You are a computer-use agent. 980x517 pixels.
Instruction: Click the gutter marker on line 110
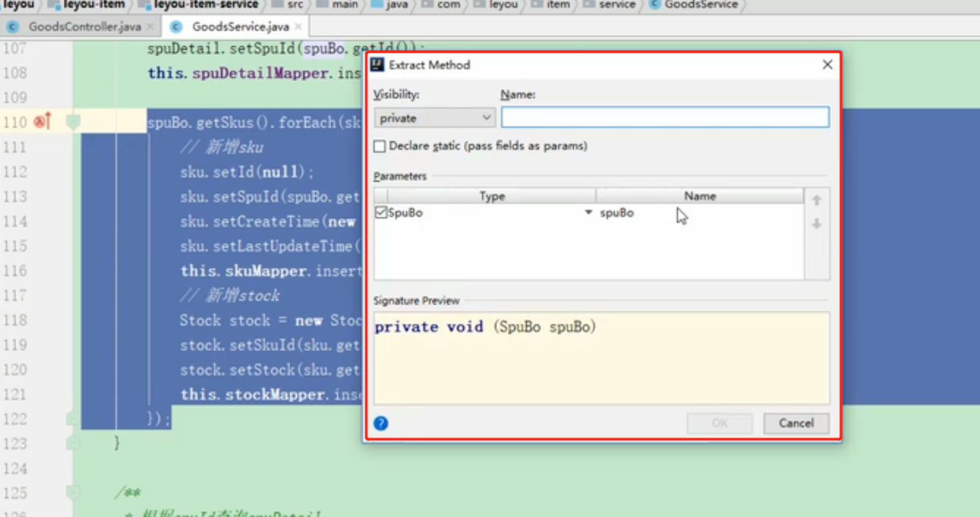pyautogui.click(x=42, y=122)
